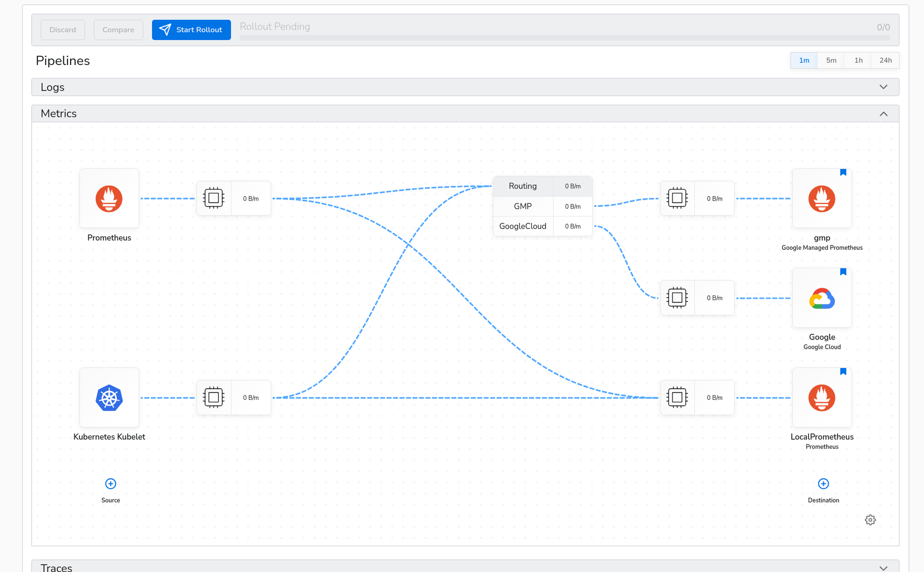This screenshot has width=924, height=572.
Task: Collapse the Metrics section
Action: [465, 114]
